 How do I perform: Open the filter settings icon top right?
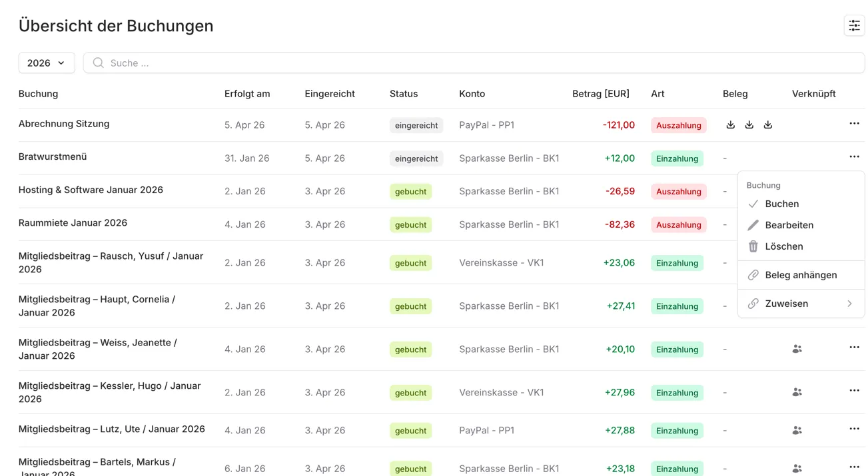click(x=854, y=25)
